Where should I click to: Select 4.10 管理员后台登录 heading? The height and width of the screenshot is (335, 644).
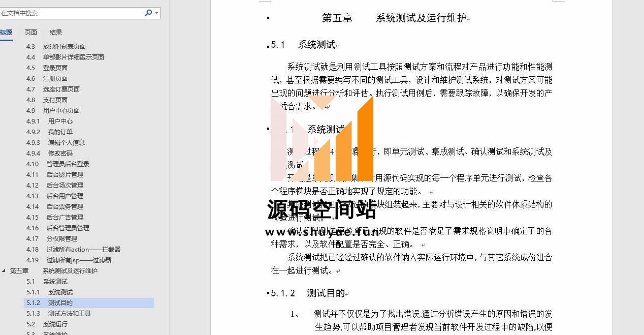click(57, 164)
